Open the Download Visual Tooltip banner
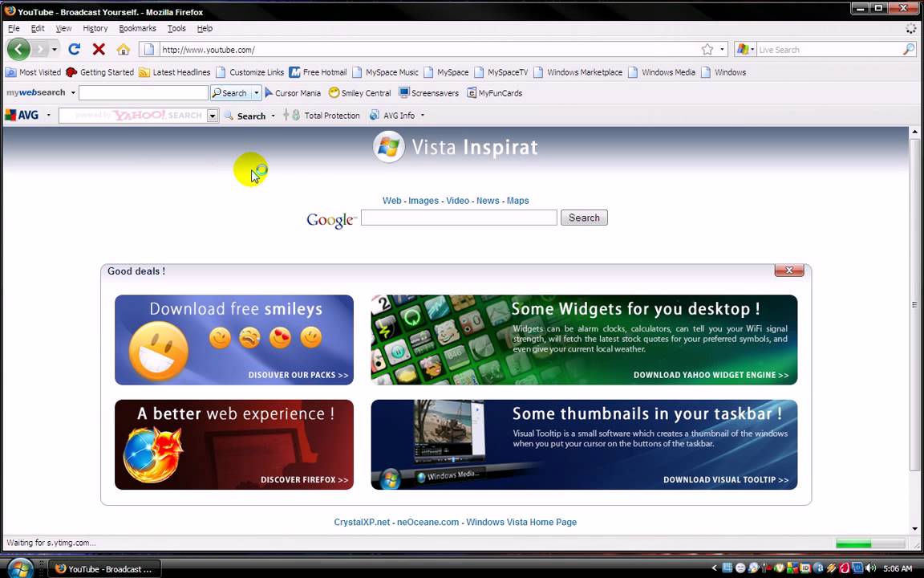 (x=584, y=445)
